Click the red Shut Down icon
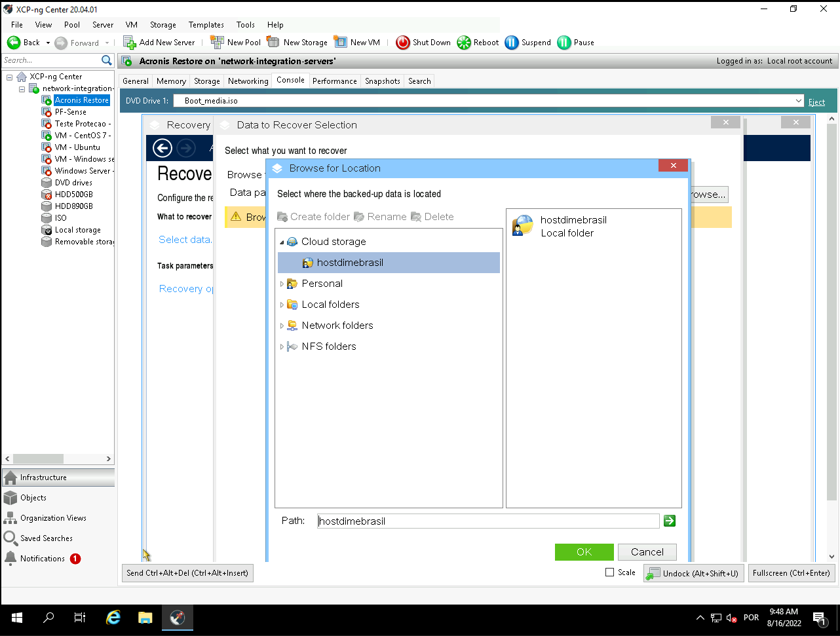The width and height of the screenshot is (840, 636). coord(403,43)
